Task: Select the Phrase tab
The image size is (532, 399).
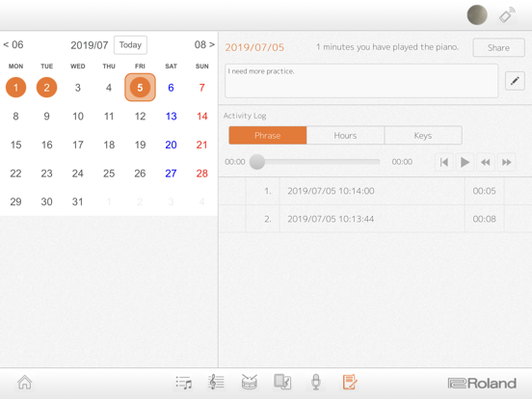Action: (268, 135)
